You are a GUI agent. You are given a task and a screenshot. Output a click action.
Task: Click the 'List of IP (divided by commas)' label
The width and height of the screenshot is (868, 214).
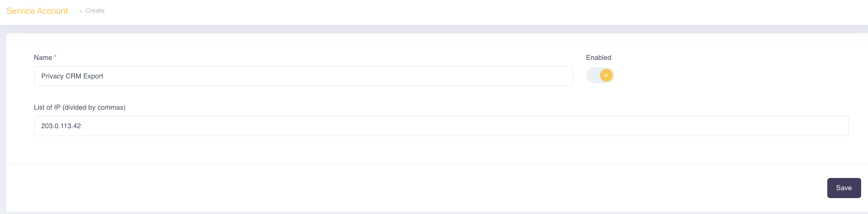click(80, 107)
